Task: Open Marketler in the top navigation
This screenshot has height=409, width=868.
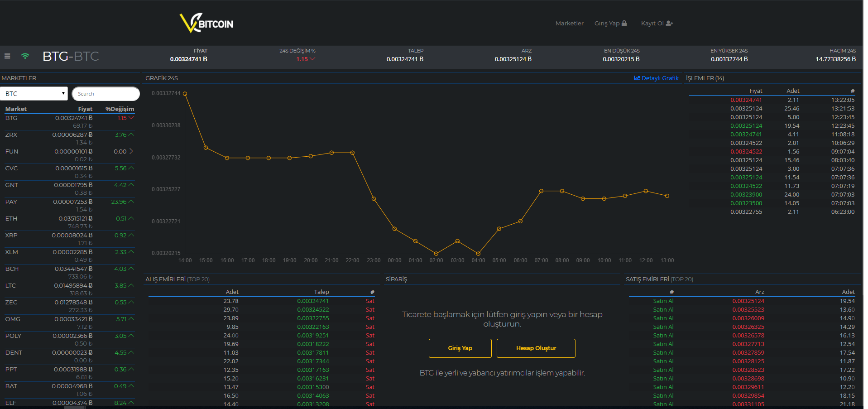Action: [x=569, y=23]
